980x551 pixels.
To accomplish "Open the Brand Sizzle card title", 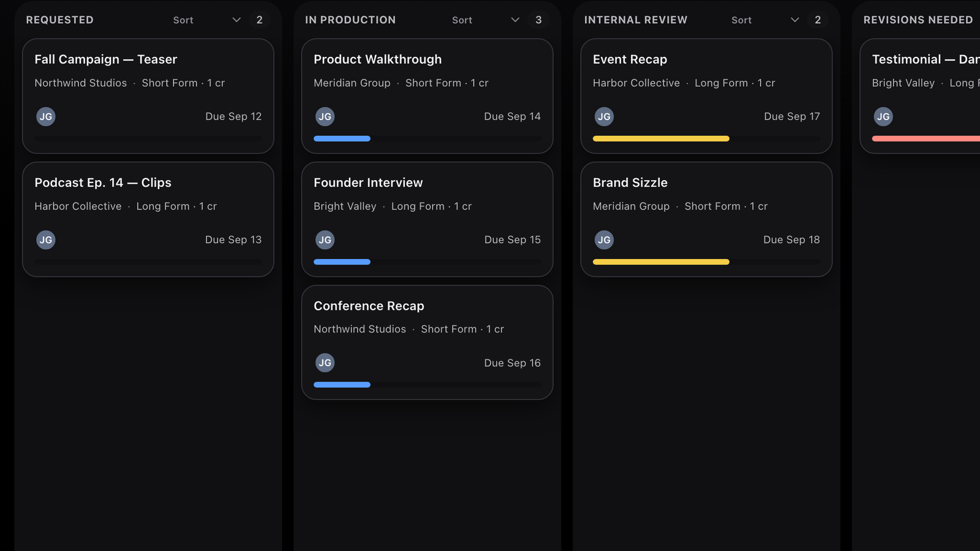I will pyautogui.click(x=630, y=182).
